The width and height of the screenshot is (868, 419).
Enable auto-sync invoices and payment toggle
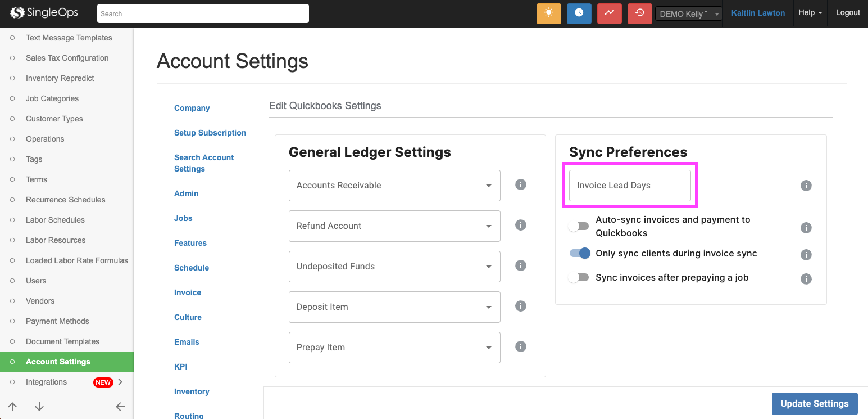(579, 226)
